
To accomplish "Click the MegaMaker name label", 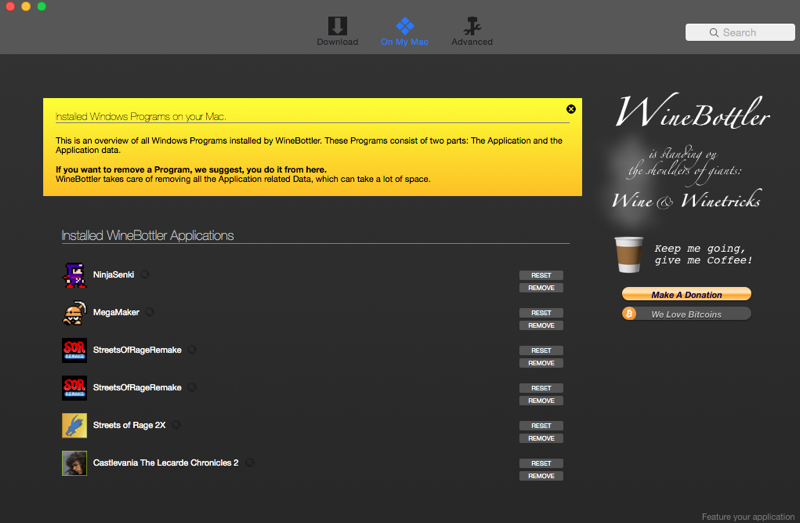I will pyautogui.click(x=116, y=312).
